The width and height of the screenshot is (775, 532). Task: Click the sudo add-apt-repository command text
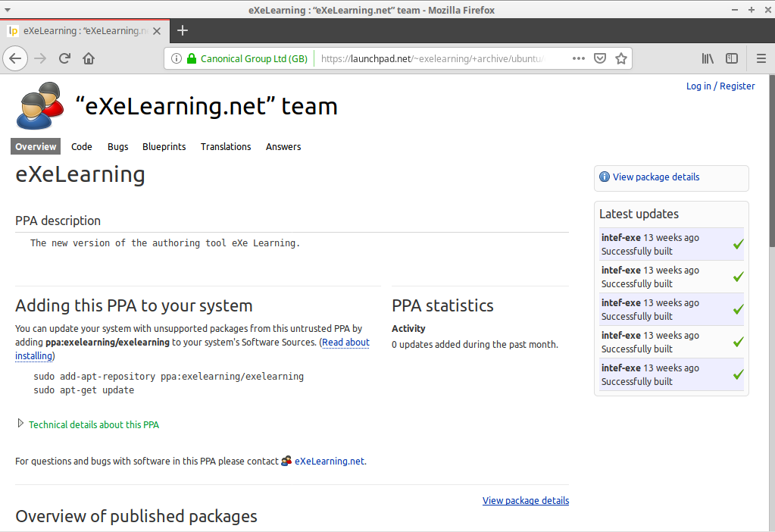coord(168,376)
